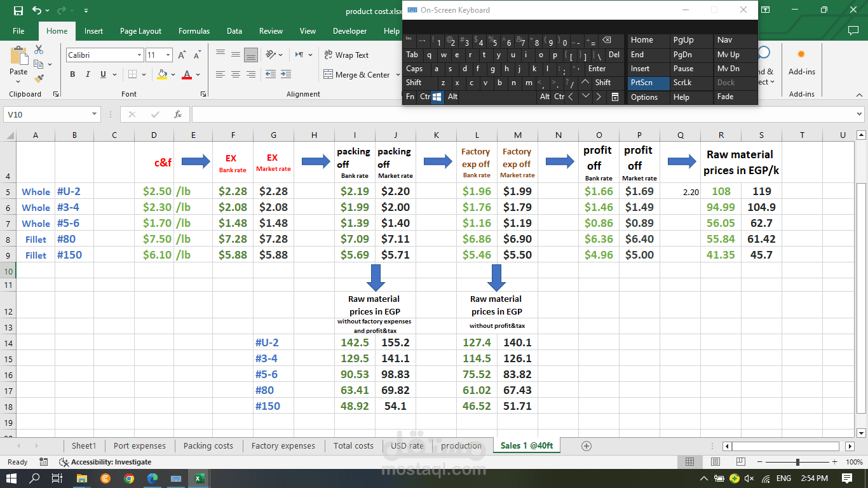Open the Factory expenses sheet tab
868x488 pixels.
pos(283,446)
